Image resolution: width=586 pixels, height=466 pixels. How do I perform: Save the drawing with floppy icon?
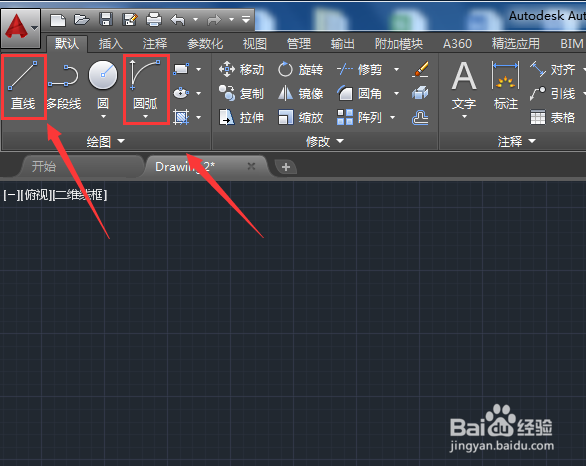pyautogui.click(x=106, y=19)
